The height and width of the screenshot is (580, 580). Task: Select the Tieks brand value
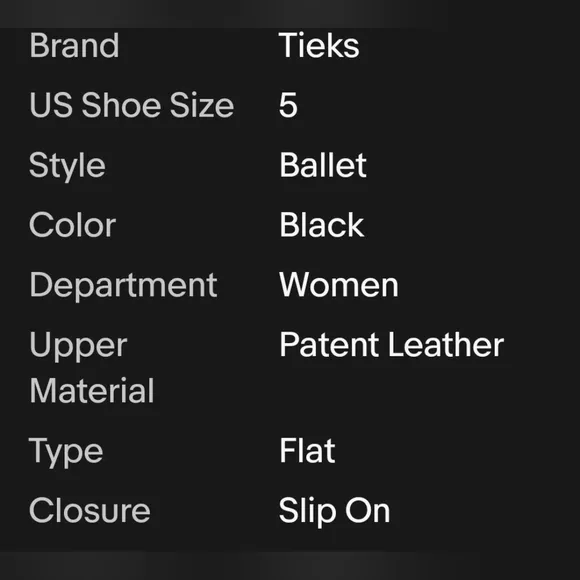[x=319, y=45]
